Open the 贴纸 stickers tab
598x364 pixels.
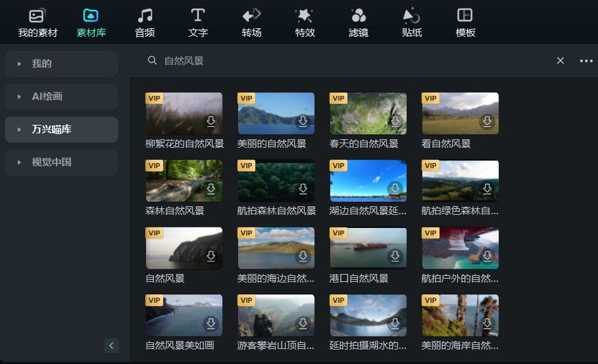coord(412,23)
